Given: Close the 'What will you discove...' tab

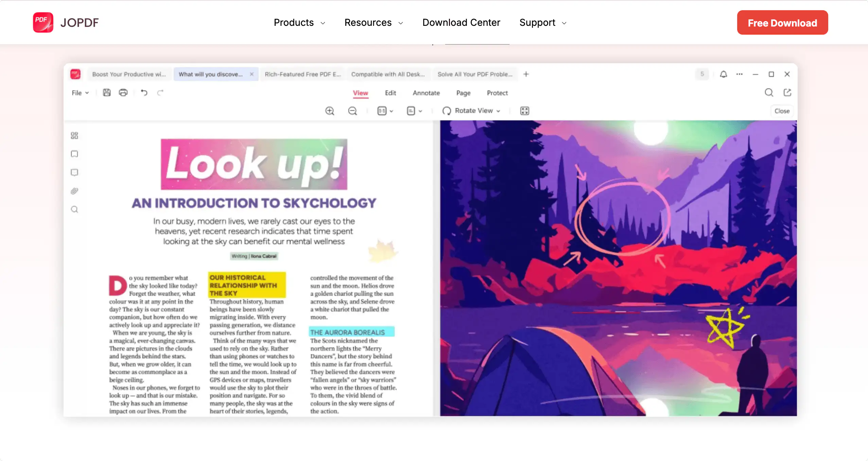Looking at the screenshot, I should (251, 74).
